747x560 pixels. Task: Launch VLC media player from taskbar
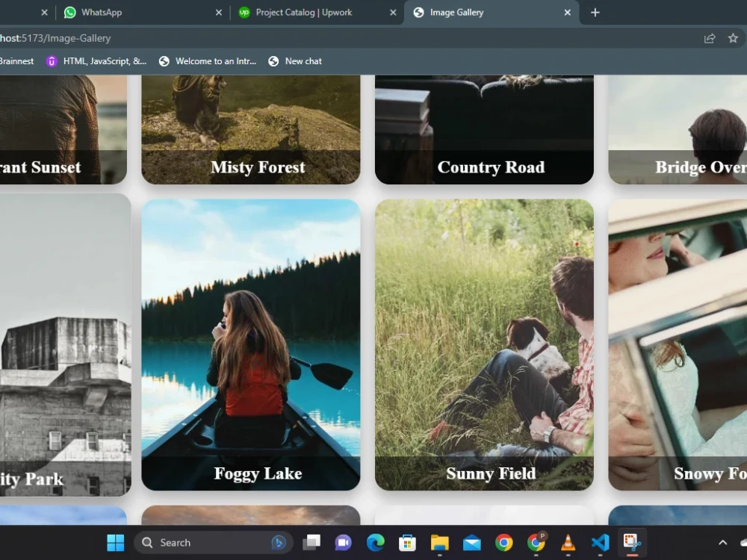[x=568, y=542]
